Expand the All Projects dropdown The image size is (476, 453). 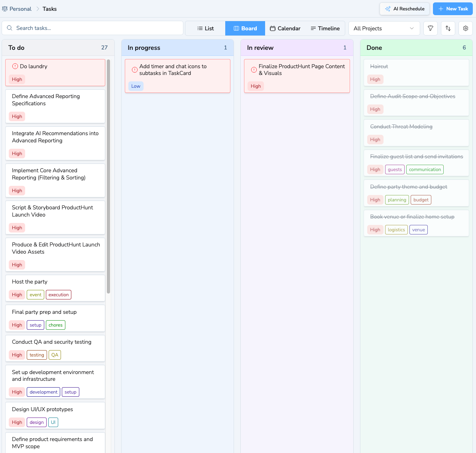coord(384,28)
